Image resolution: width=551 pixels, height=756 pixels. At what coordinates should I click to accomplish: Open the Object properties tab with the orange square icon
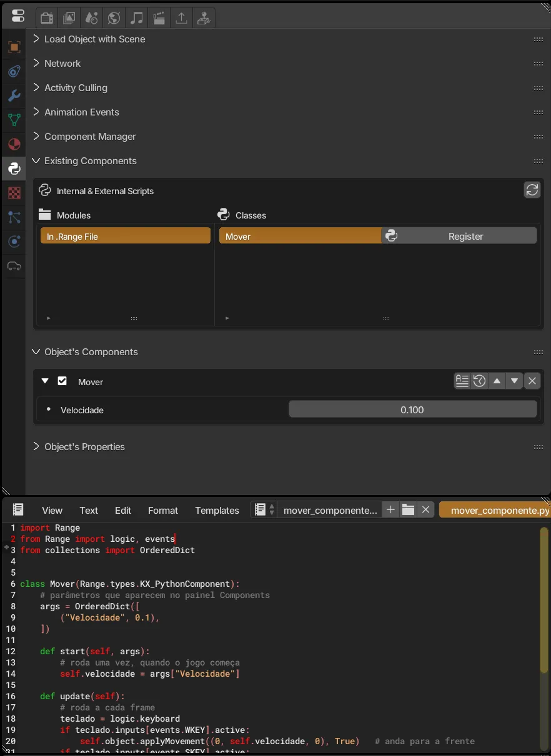point(14,47)
